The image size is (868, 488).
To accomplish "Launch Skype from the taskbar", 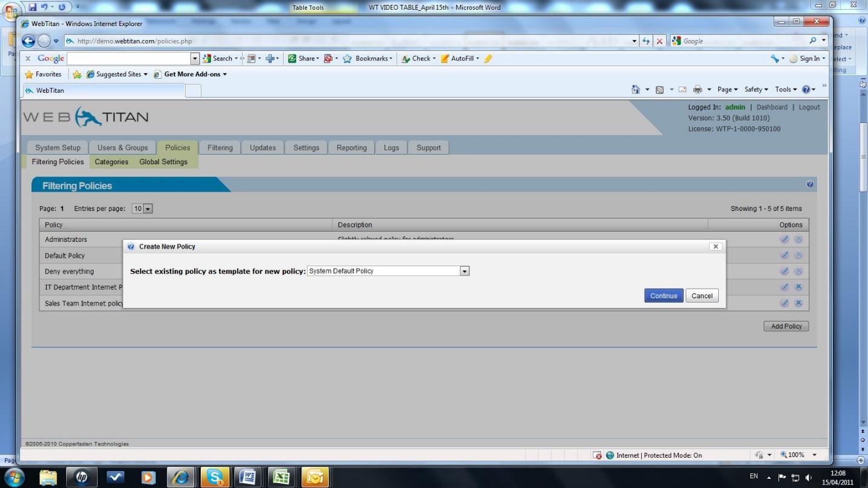I will (x=215, y=477).
